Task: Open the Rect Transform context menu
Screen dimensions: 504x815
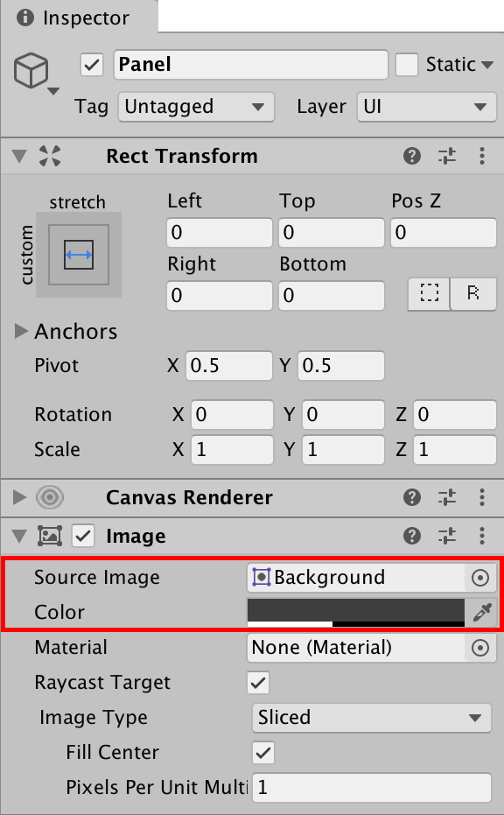Action: tap(482, 156)
